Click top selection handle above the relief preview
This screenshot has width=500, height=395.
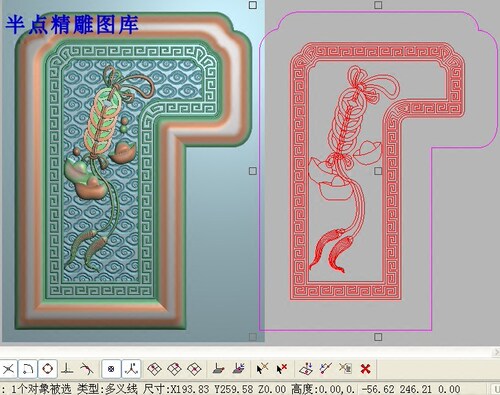pos(253,5)
